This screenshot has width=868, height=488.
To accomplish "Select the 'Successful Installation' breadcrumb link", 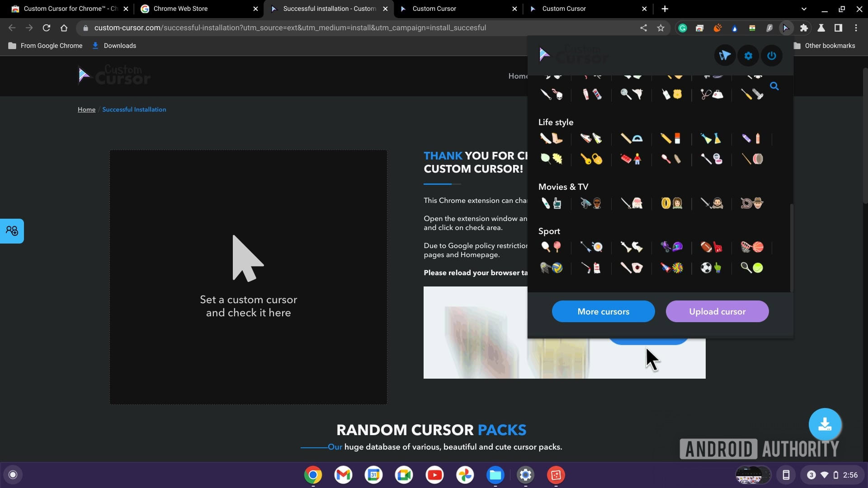I will tap(134, 109).
